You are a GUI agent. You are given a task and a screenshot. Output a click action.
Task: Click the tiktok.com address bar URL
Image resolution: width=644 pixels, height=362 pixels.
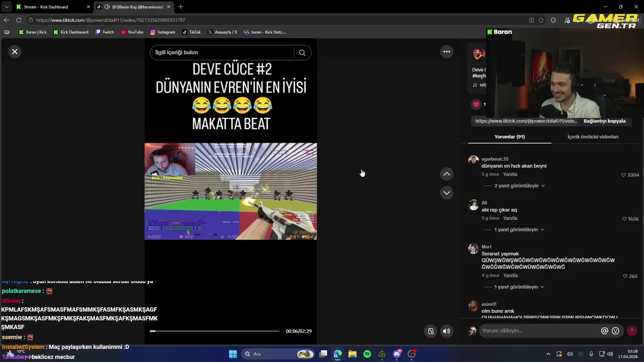(110, 20)
